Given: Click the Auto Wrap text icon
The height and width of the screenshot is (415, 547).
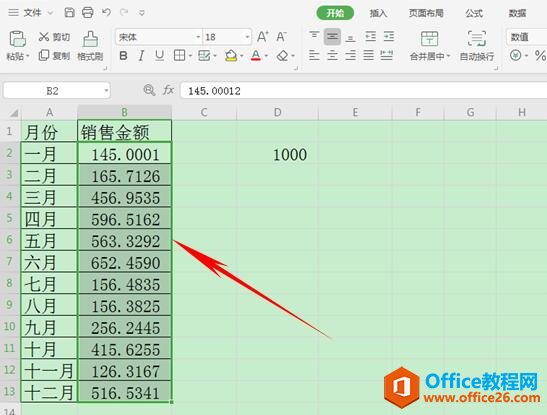Looking at the screenshot, I should point(477,39).
